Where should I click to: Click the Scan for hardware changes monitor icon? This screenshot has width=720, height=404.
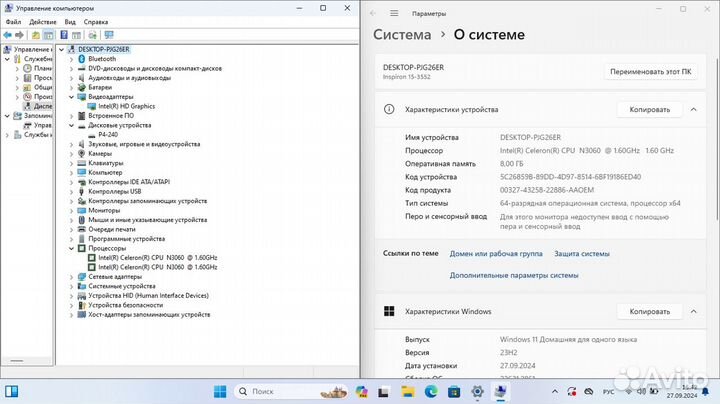[109, 35]
